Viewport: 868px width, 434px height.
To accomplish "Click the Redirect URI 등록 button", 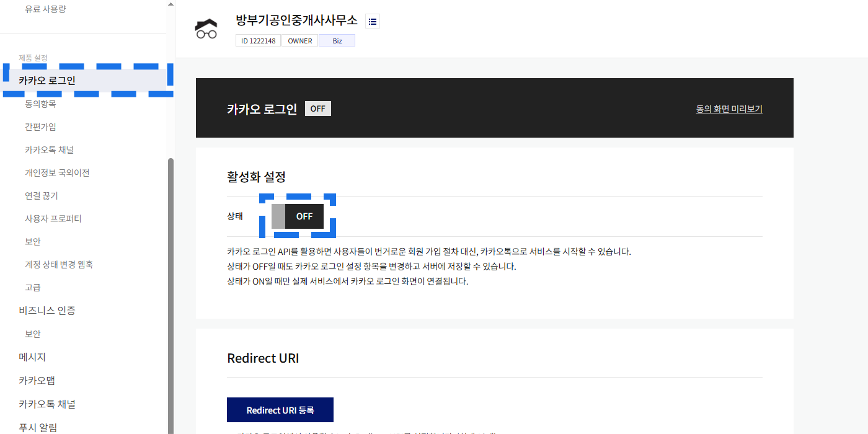I will 280,410.
